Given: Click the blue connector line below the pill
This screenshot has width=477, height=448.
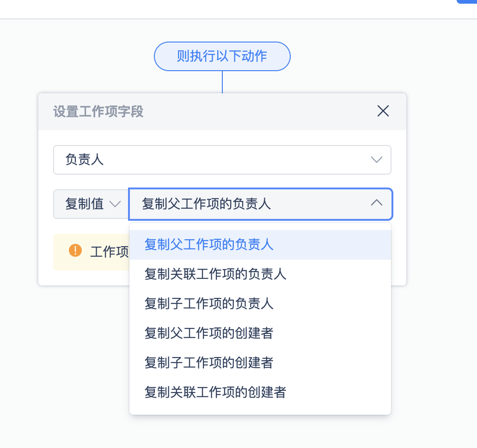Looking at the screenshot, I should [222, 82].
